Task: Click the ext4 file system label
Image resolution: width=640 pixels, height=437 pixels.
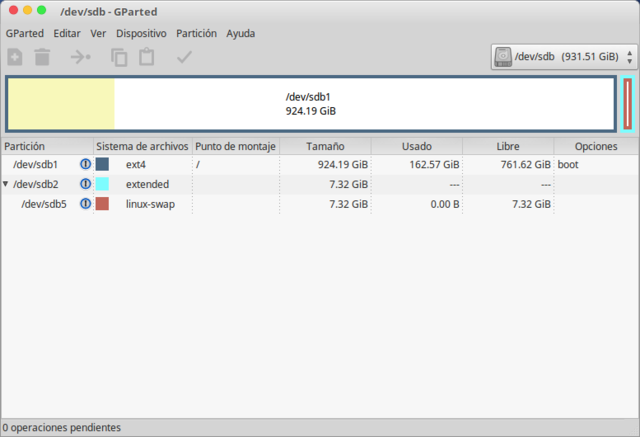Action: 136,164
